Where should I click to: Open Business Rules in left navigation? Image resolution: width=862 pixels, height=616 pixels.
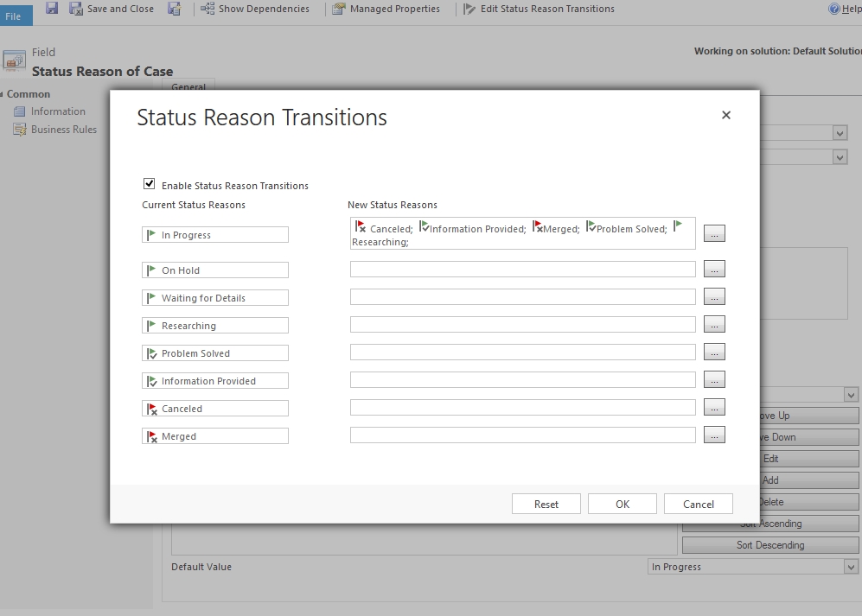click(x=63, y=130)
